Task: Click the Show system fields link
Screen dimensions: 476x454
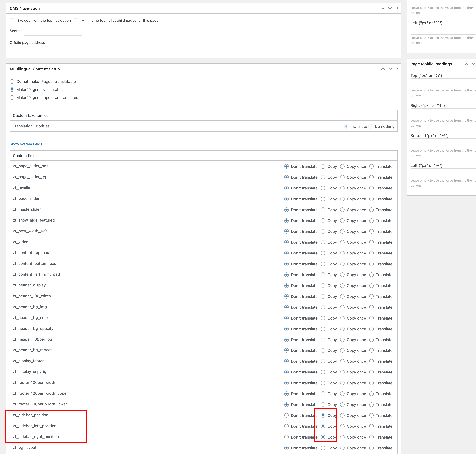Action: point(26,144)
